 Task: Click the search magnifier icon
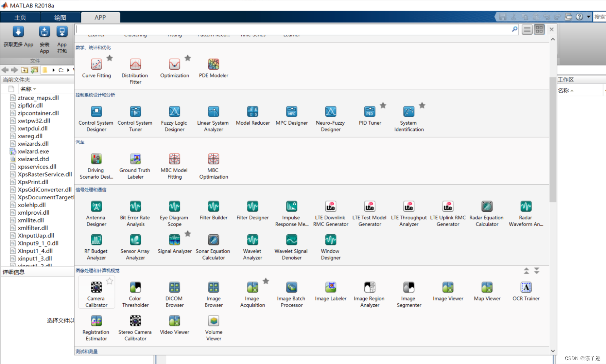[514, 29]
